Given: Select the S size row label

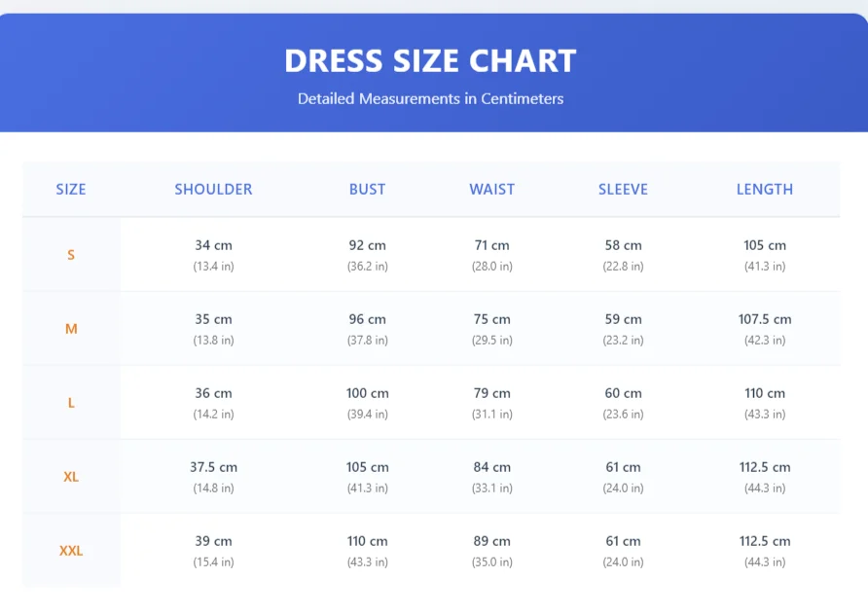Looking at the screenshot, I should pyautogui.click(x=71, y=255).
